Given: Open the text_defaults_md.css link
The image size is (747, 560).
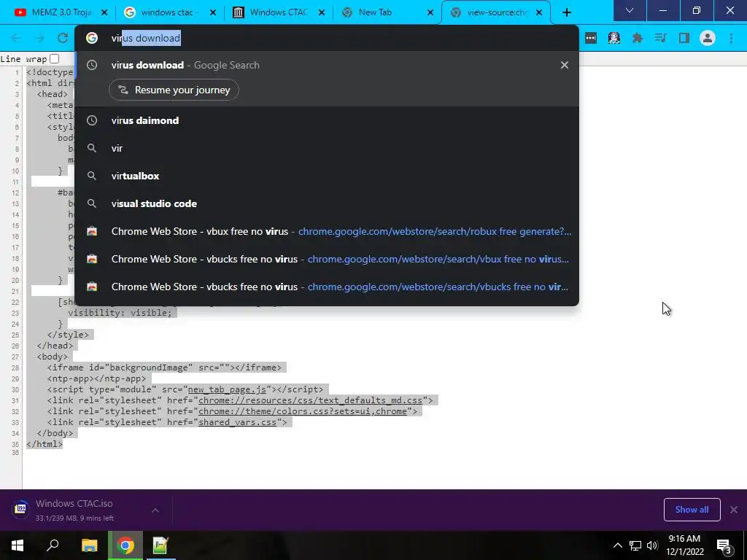Looking at the screenshot, I should tap(310, 400).
